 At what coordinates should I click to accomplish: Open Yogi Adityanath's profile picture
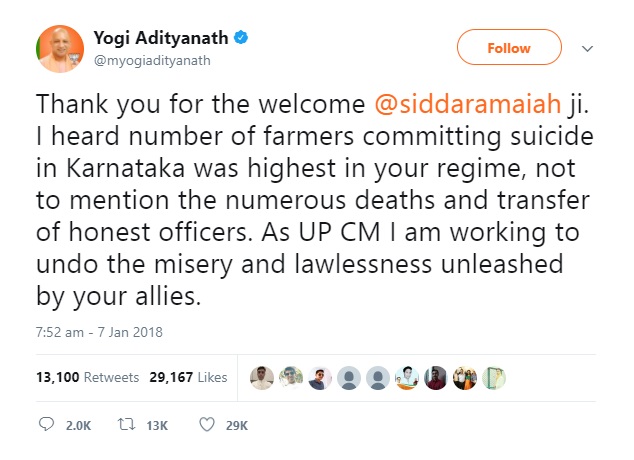[59, 49]
